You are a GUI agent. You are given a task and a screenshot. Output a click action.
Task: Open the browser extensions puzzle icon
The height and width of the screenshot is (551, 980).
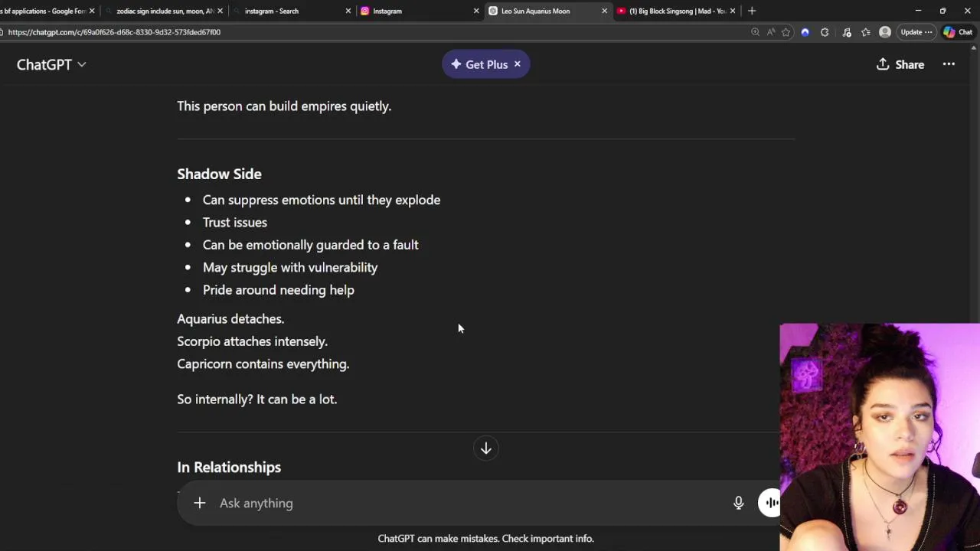point(825,32)
